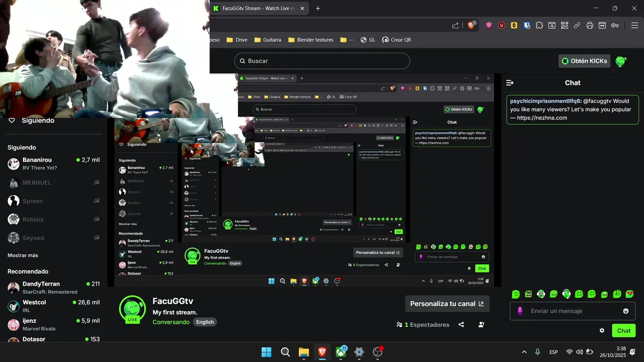The height and width of the screenshot is (362, 644).
Task: Open Windows taskbar search
Action: (285, 352)
